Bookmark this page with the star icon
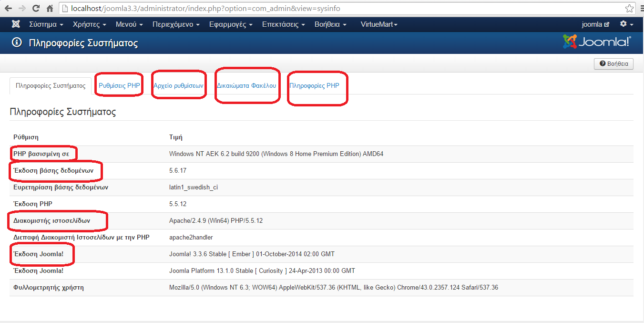 click(629, 9)
